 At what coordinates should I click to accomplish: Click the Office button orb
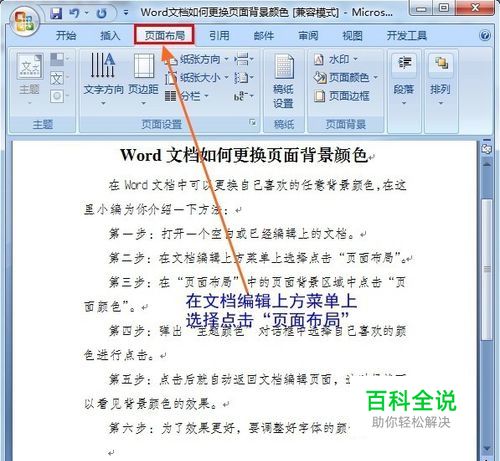25,21
